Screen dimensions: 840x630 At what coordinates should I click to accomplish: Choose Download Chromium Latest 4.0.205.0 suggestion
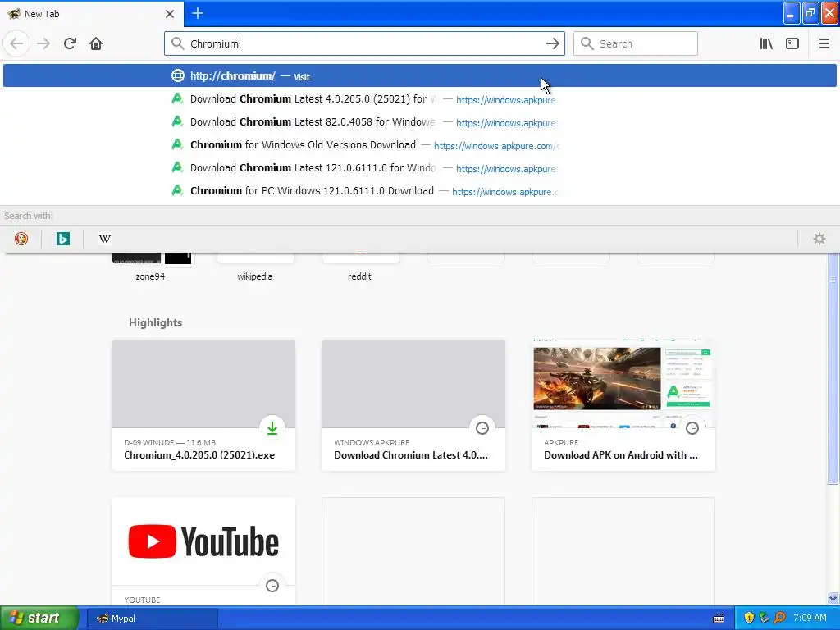[x=419, y=99]
